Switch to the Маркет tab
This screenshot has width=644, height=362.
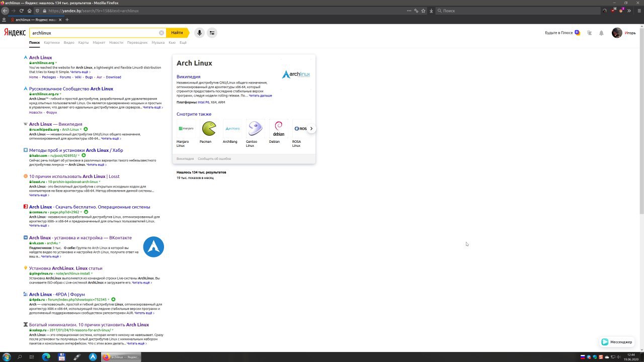(99, 43)
